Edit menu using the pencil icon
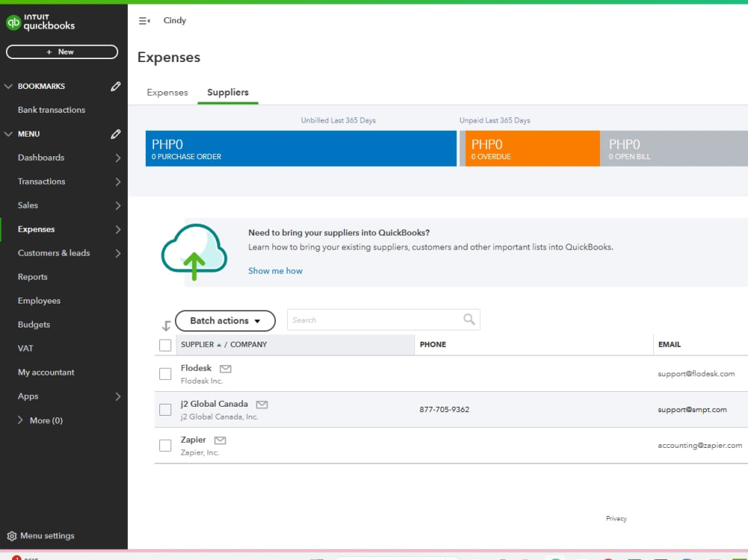Image resolution: width=748 pixels, height=560 pixels. pyautogui.click(x=115, y=134)
